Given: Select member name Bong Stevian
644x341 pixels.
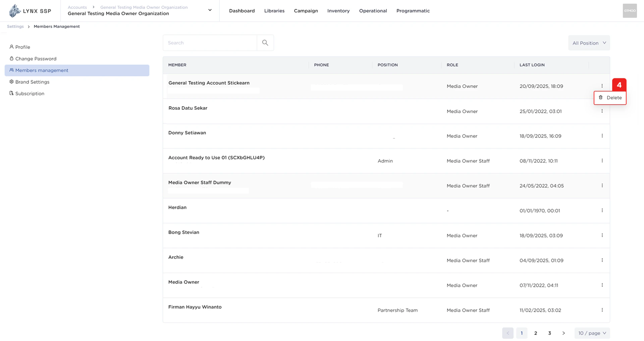Looking at the screenshot, I should point(184,232).
